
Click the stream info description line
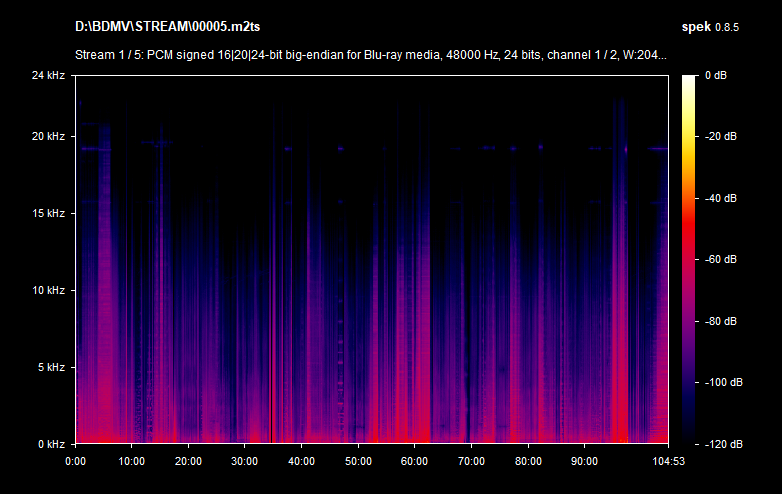371,55
